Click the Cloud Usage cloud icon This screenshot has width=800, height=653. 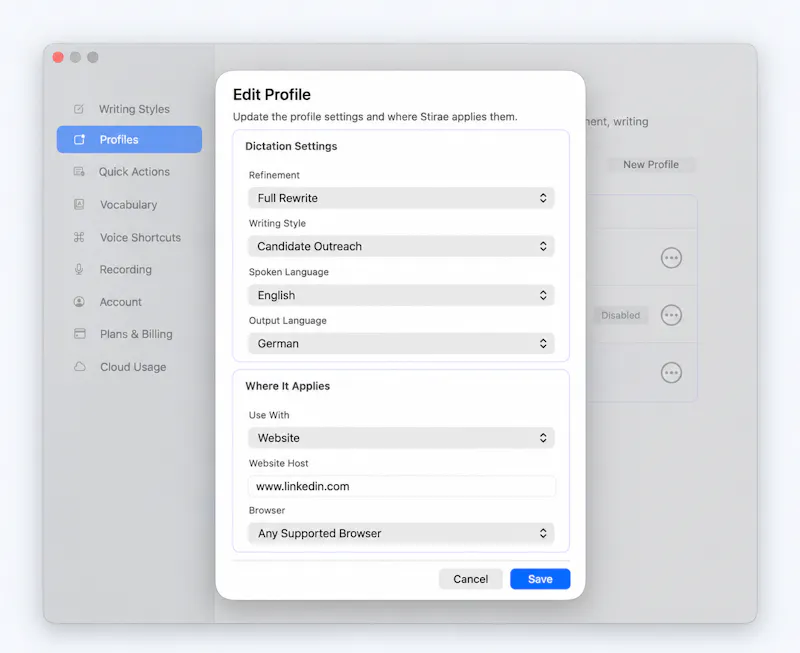[x=80, y=367]
